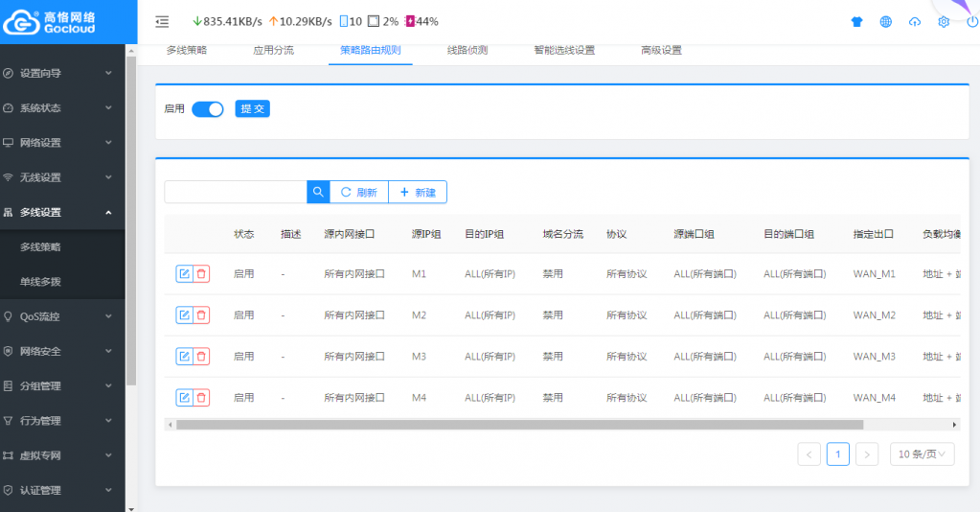The width and height of the screenshot is (980, 512).
Task: Expand the 分组管理 sidebar menu
Action: [x=62, y=386]
